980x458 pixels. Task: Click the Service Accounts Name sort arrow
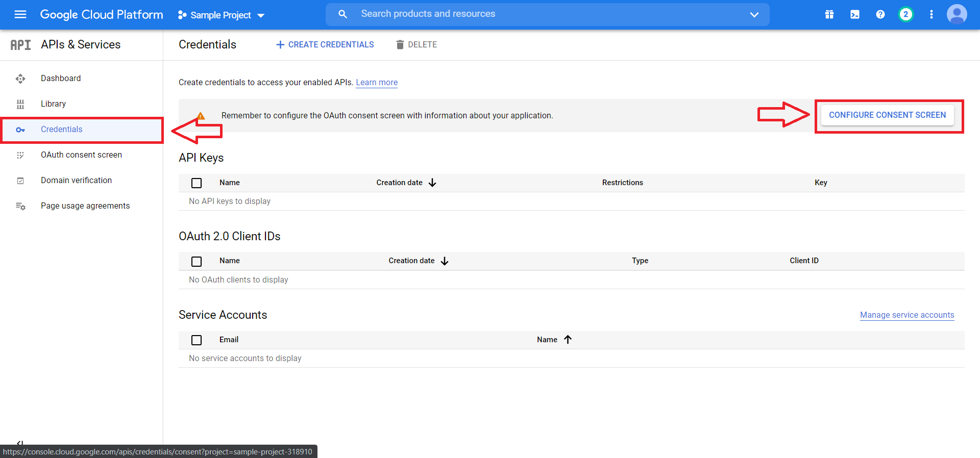(568, 340)
